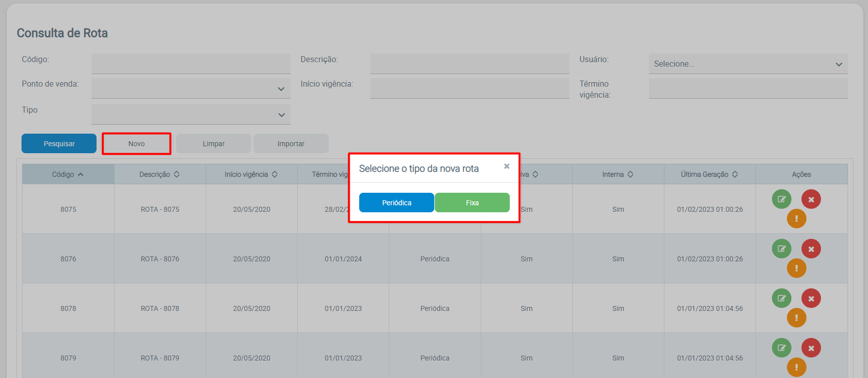Open the Tipo dropdown

pyautogui.click(x=191, y=115)
